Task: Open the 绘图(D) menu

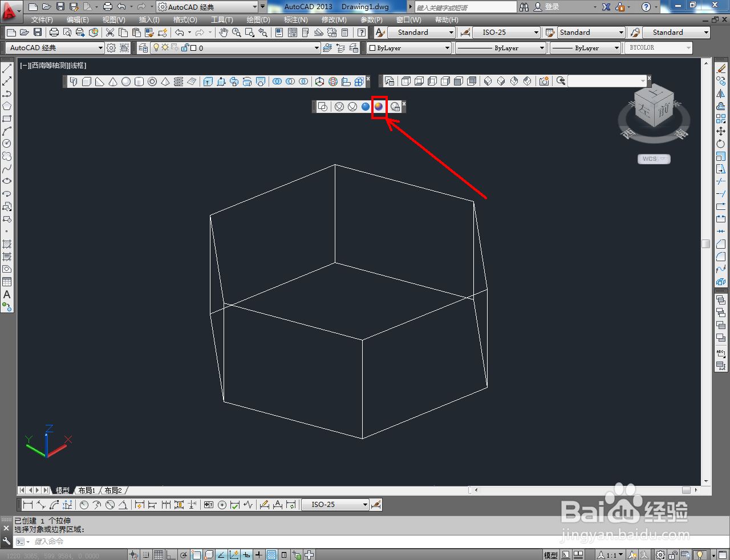Action: [258, 19]
